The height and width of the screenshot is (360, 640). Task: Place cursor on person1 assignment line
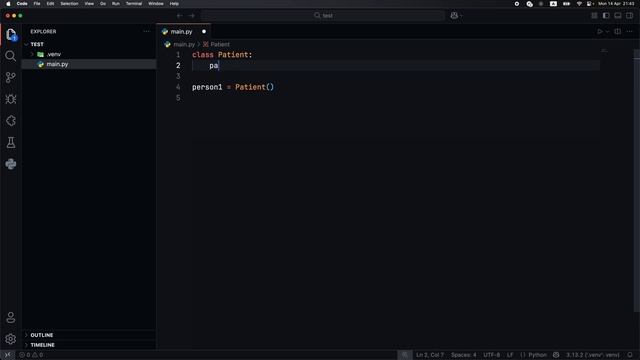tap(233, 87)
